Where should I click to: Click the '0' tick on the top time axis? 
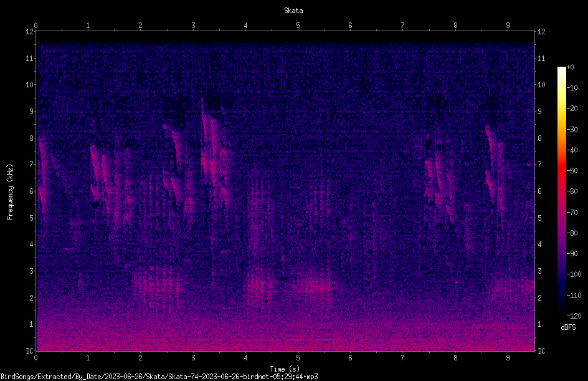36,26
